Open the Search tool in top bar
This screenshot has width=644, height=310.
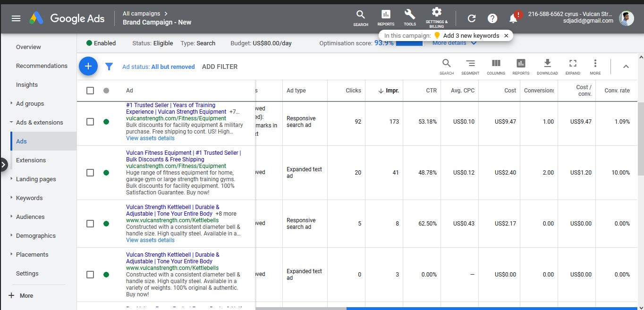361,18
